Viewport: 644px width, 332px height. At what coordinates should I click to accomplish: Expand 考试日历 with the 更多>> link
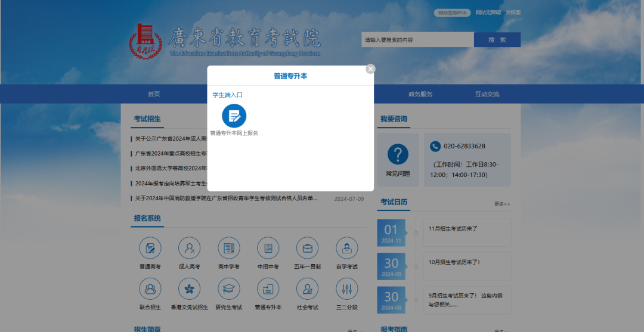[x=502, y=204]
